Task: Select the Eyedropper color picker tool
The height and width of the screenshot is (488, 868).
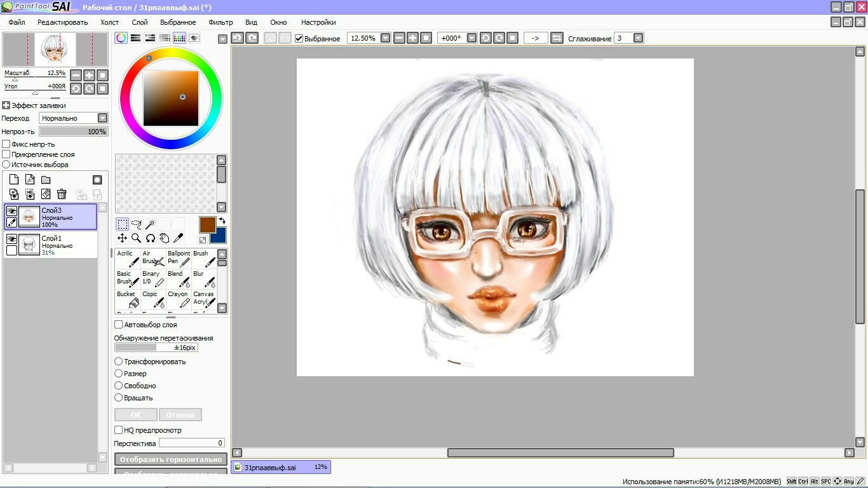Action: pyautogui.click(x=178, y=238)
